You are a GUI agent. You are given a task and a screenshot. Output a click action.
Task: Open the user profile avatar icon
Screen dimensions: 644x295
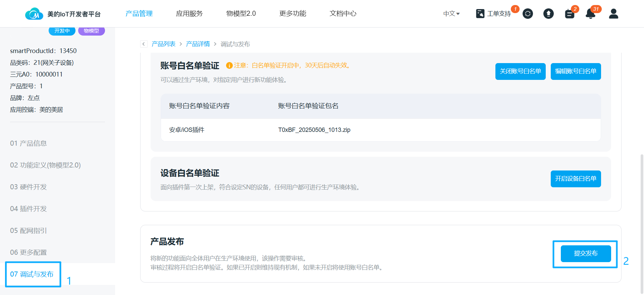click(x=613, y=14)
